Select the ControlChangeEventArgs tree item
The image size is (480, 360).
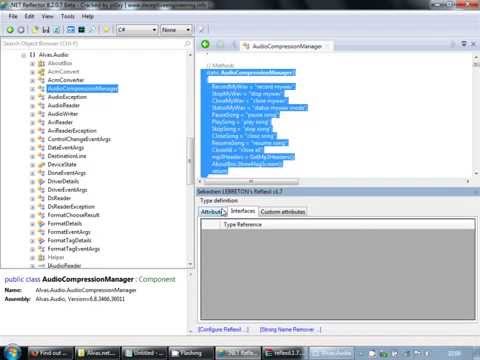(79, 139)
